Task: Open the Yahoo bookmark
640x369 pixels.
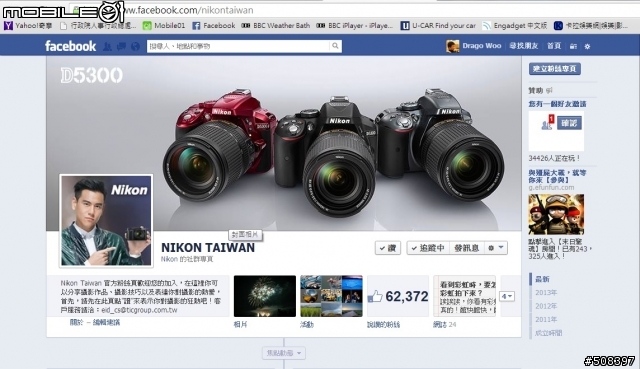Action: [x=28, y=26]
